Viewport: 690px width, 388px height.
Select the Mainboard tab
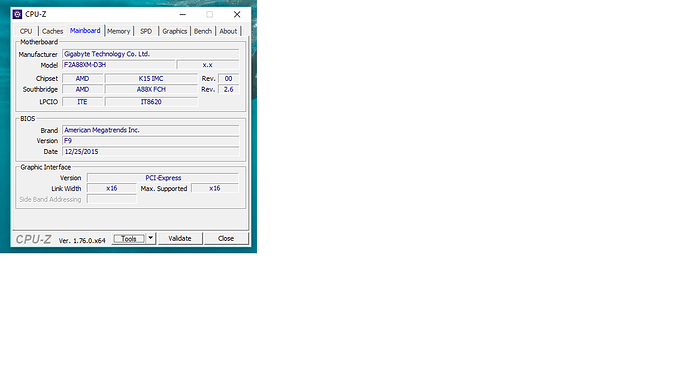pyautogui.click(x=85, y=30)
